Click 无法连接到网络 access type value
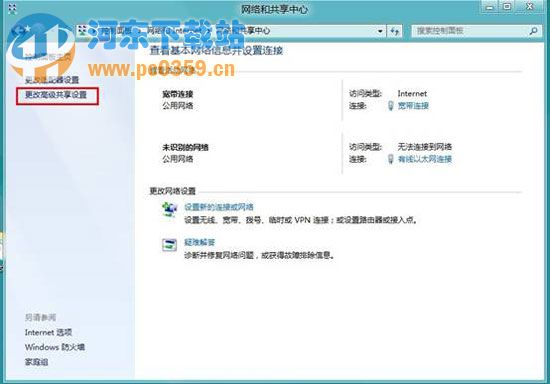Screen dimensions: 550x384 coord(424,147)
